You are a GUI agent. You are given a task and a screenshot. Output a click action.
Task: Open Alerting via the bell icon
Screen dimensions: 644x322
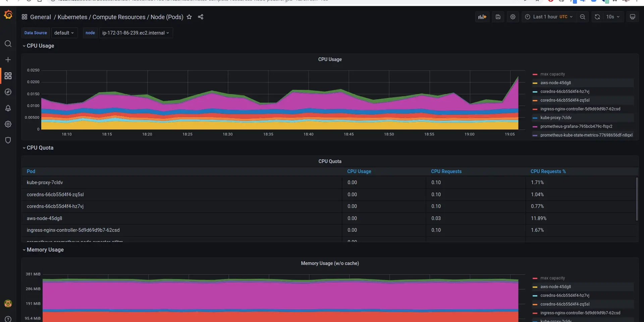8,108
